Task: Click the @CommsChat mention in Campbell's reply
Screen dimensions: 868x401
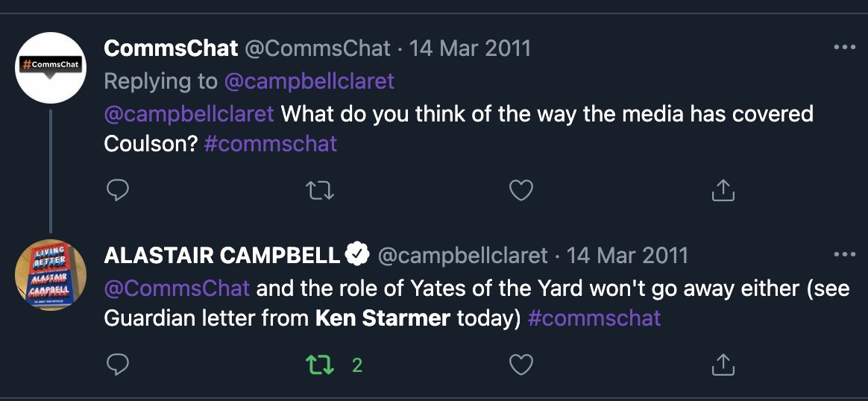Action: point(177,288)
